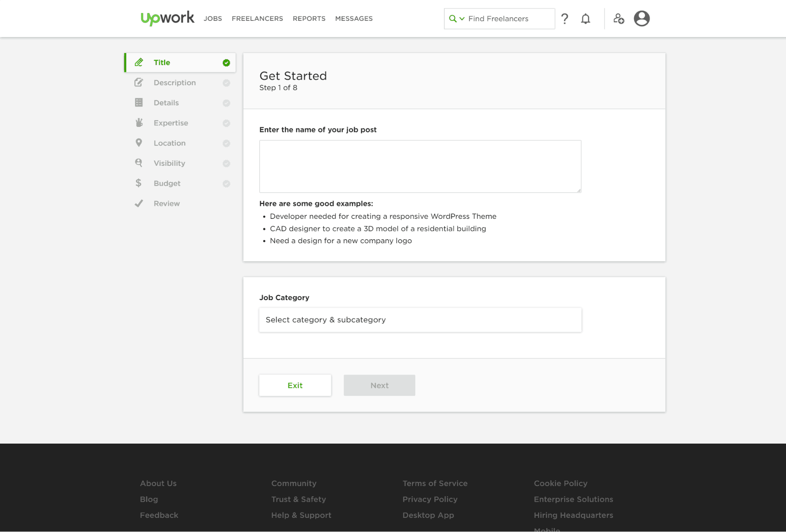Click the Next button
The image size is (786, 532).
pos(379,385)
